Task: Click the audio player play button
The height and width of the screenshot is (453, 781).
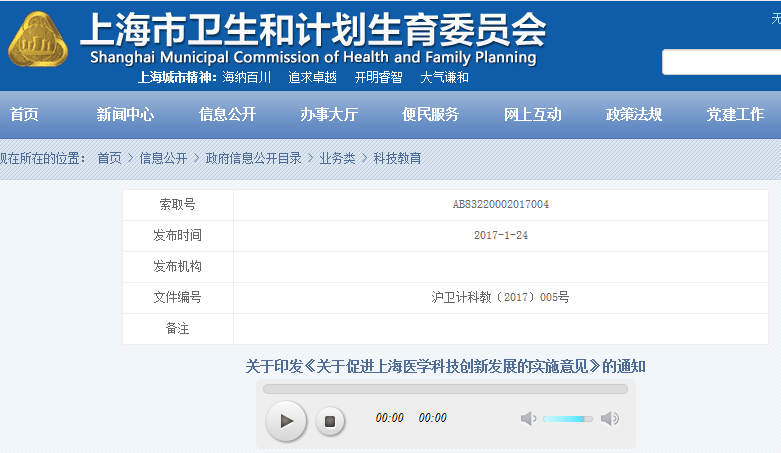Action: [x=286, y=420]
